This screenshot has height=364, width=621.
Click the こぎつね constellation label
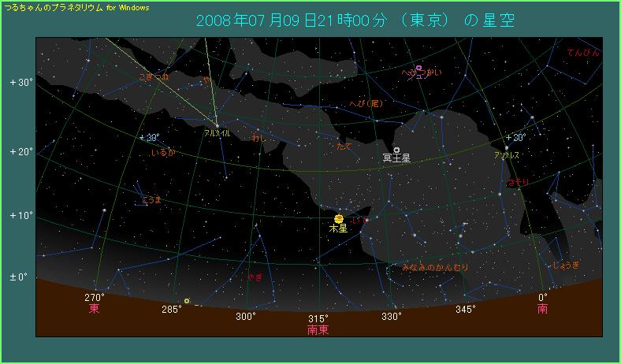click(x=153, y=77)
